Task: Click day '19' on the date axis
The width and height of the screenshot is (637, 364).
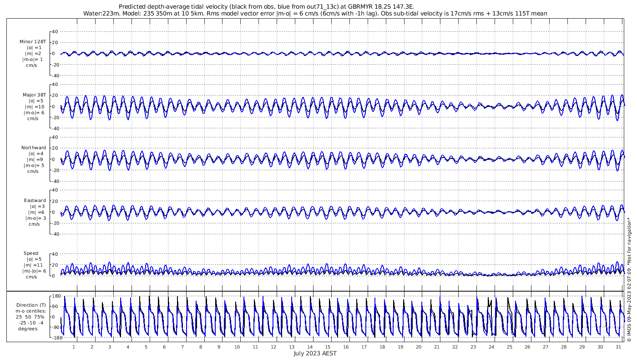Action: 400,347
